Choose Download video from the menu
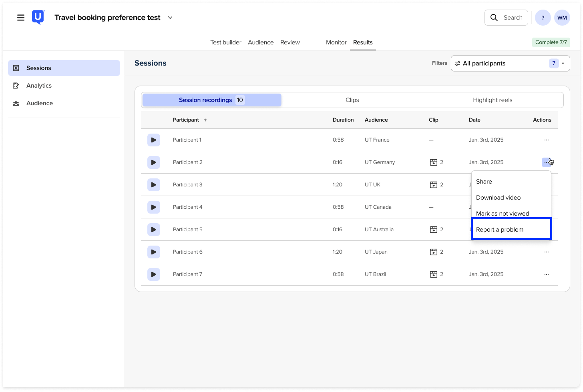This screenshot has height=392, width=583. click(498, 198)
